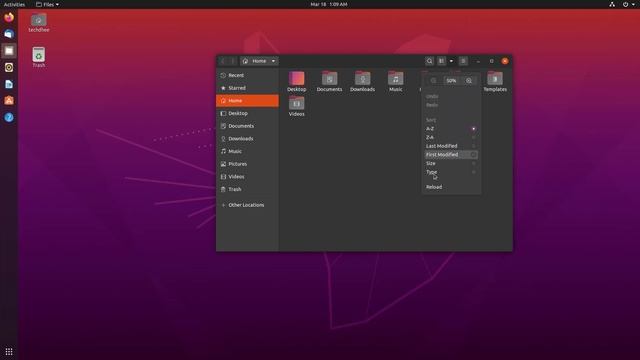Select the Downloads folder in file view
The width and height of the screenshot is (640, 360).
(x=362, y=82)
